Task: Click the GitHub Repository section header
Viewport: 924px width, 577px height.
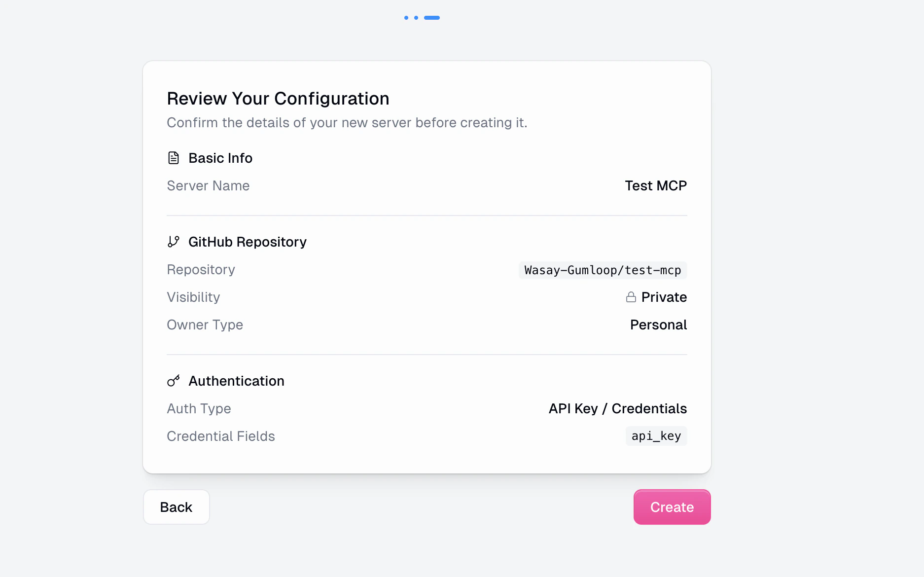Action: (x=247, y=242)
